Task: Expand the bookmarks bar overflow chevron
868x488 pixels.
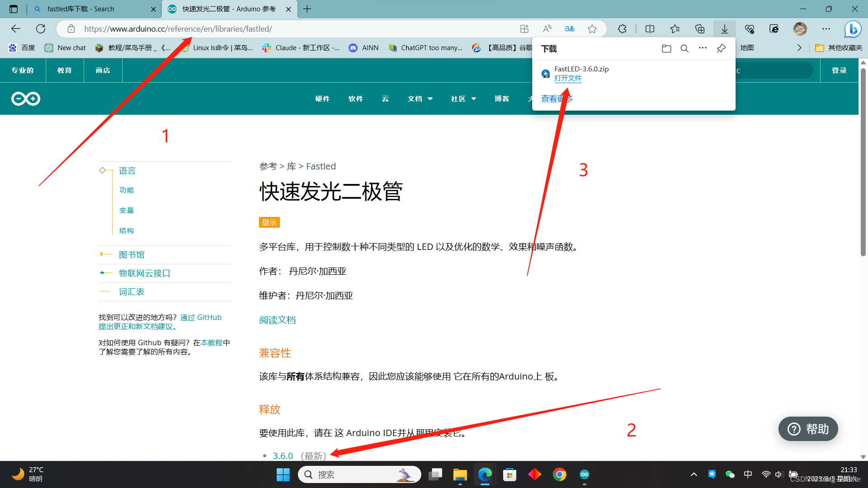Action: (799, 48)
